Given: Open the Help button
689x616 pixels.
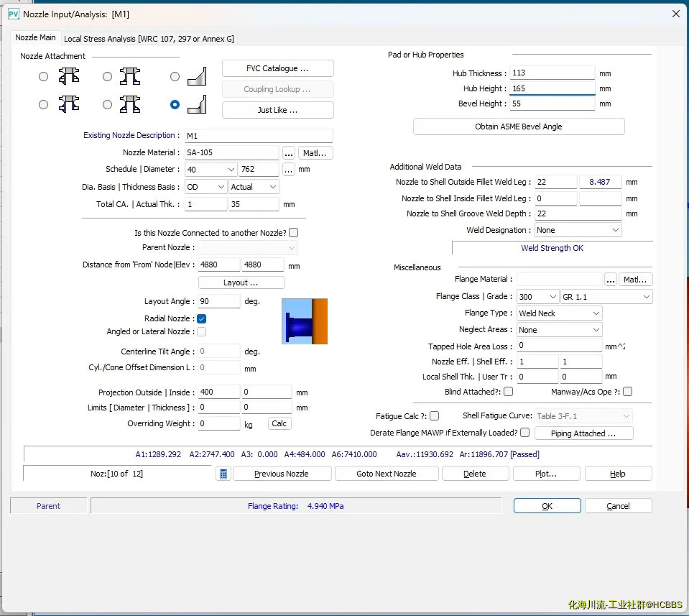Looking at the screenshot, I should pyautogui.click(x=618, y=474).
